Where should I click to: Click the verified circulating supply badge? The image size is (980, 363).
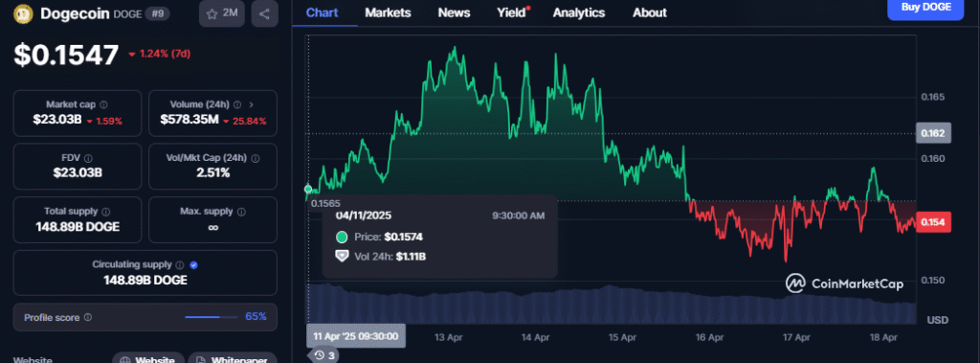pyautogui.click(x=193, y=265)
